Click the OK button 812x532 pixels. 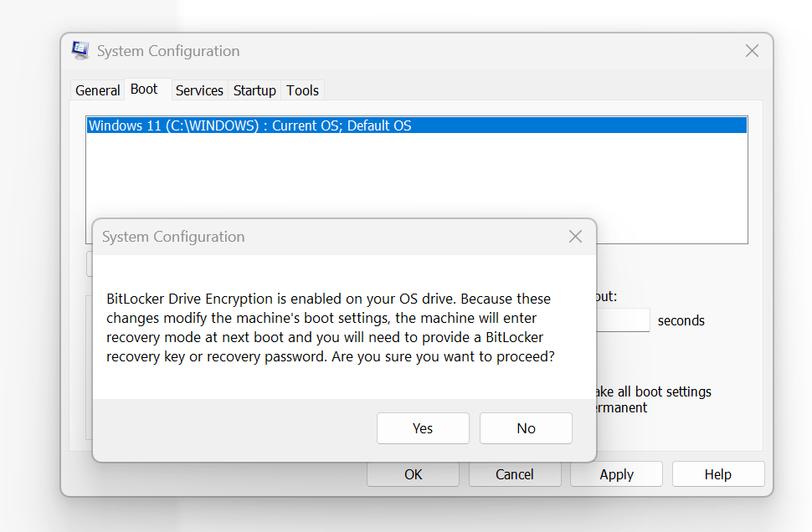pos(414,474)
